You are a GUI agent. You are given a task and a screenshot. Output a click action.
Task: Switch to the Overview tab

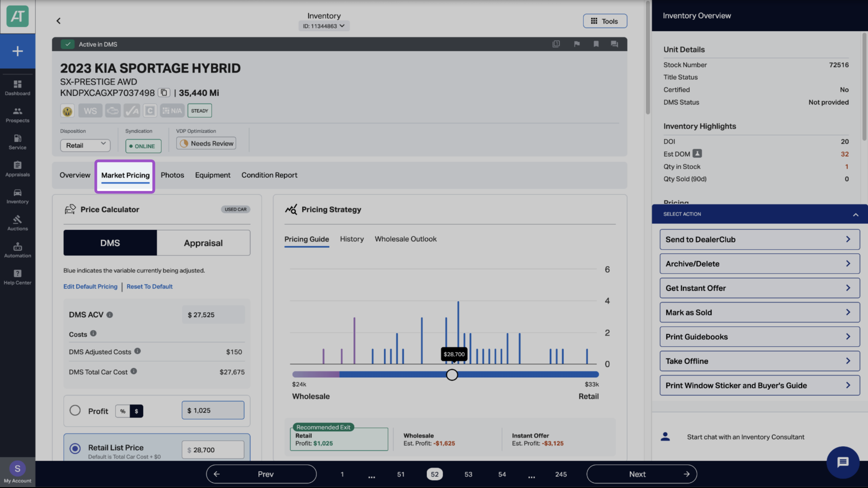[x=75, y=175]
